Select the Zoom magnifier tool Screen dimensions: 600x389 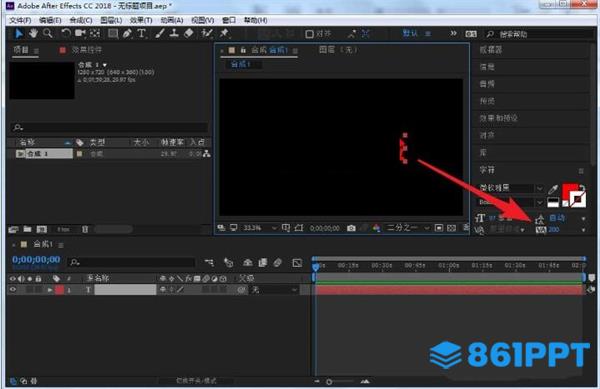pyautogui.click(x=47, y=34)
